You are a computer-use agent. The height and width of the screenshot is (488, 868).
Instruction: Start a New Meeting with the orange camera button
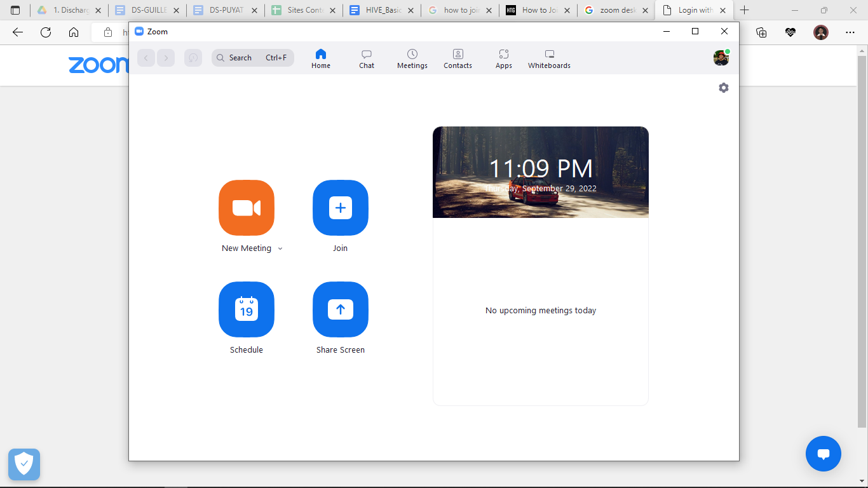click(x=247, y=208)
